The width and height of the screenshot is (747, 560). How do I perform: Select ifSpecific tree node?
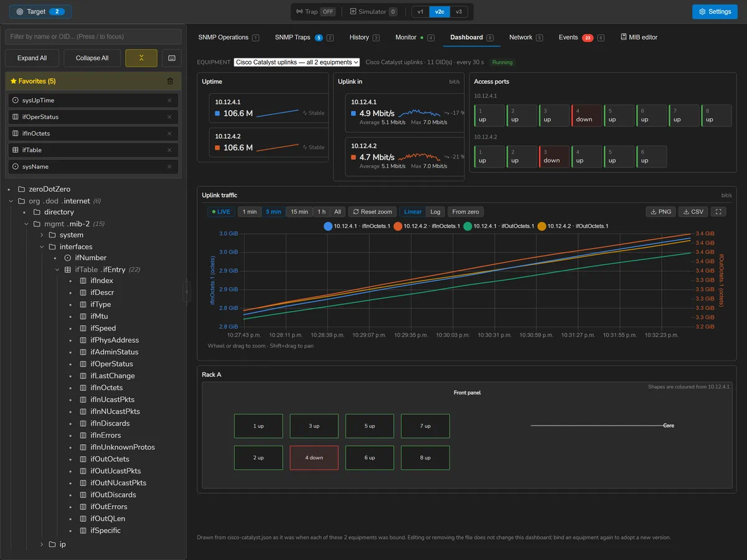[105, 531]
